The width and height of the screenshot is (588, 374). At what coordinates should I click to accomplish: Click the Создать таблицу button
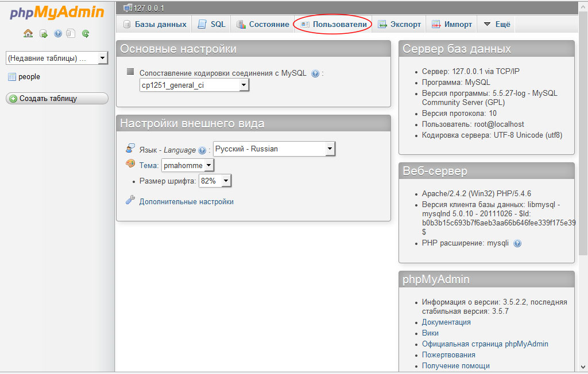(57, 98)
